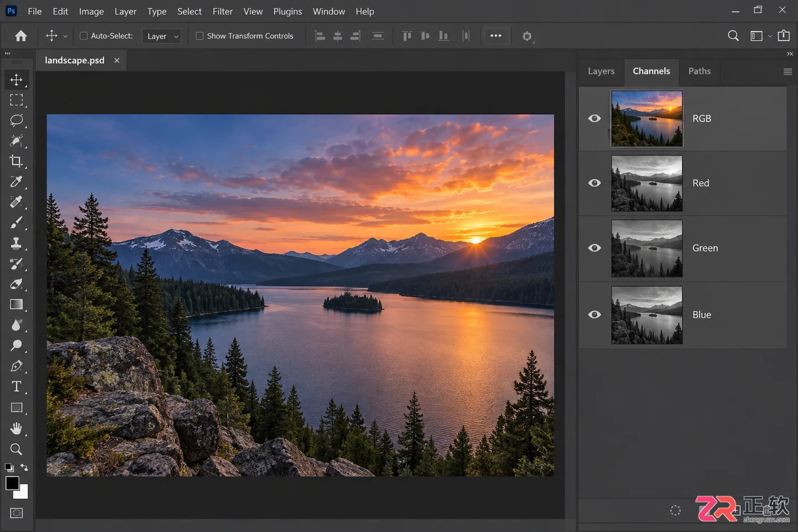Image resolution: width=798 pixels, height=532 pixels.
Task: Select the Crop tool
Action: [17, 161]
